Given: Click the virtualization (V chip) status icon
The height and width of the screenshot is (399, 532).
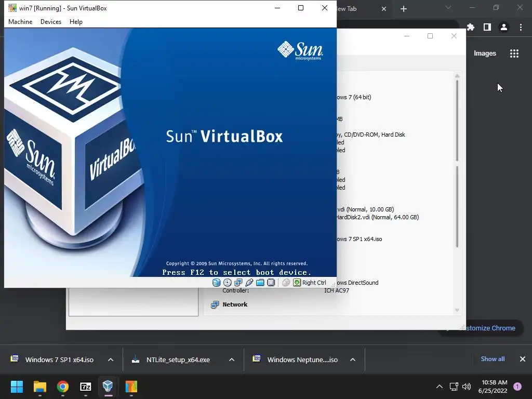Looking at the screenshot, I should 271,283.
